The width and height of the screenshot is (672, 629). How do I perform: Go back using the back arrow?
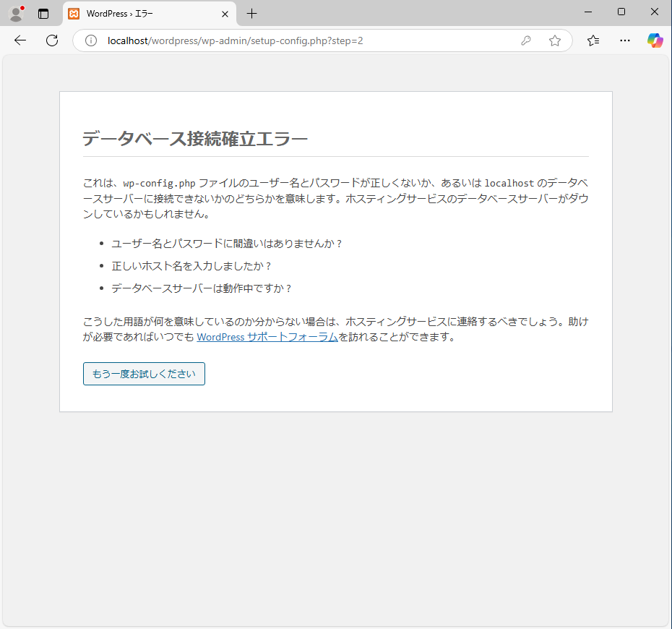[x=20, y=40]
